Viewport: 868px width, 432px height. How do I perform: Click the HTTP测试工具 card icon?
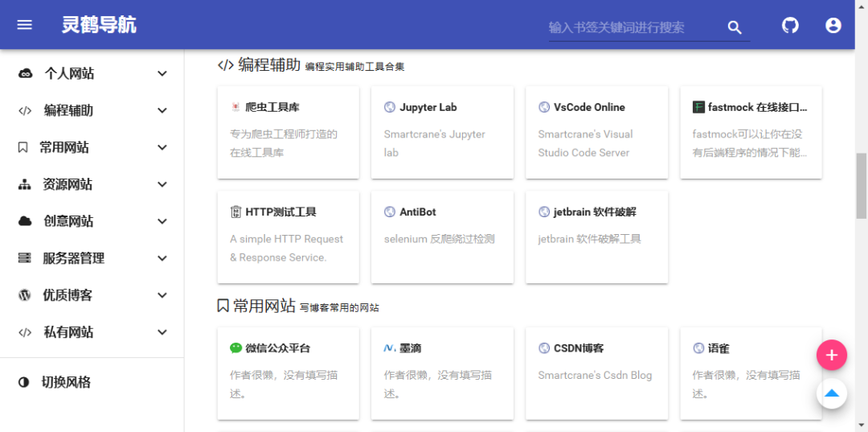[235, 212]
